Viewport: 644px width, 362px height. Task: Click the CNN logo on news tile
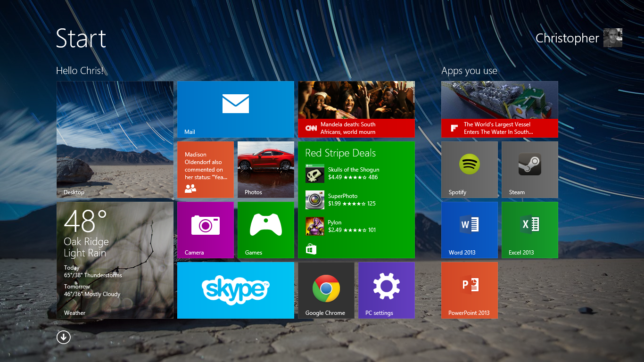pyautogui.click(x=311, y=128)
